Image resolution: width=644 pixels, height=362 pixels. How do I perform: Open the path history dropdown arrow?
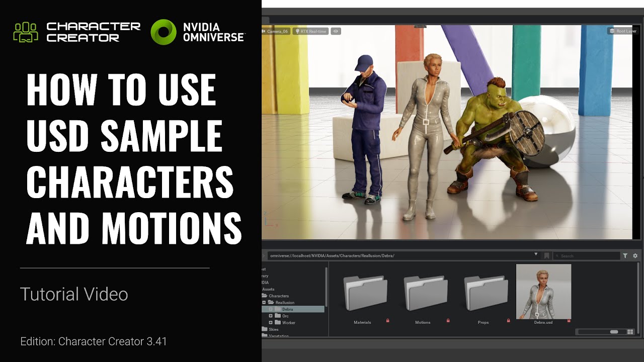pyautogui.click(x=536, y=255)
